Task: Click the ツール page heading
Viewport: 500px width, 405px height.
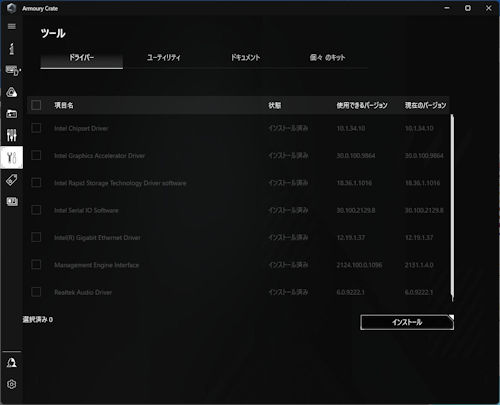Action: pyautogui.click(x=53, y=33)
